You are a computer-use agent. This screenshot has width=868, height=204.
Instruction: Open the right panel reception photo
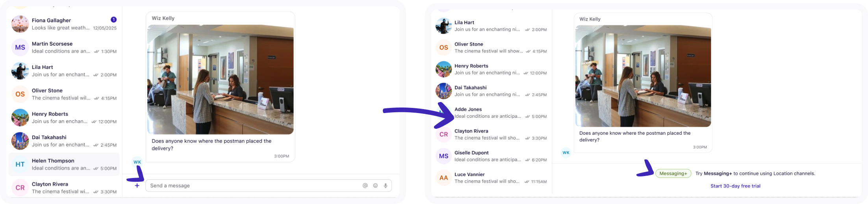coord(643,76)
